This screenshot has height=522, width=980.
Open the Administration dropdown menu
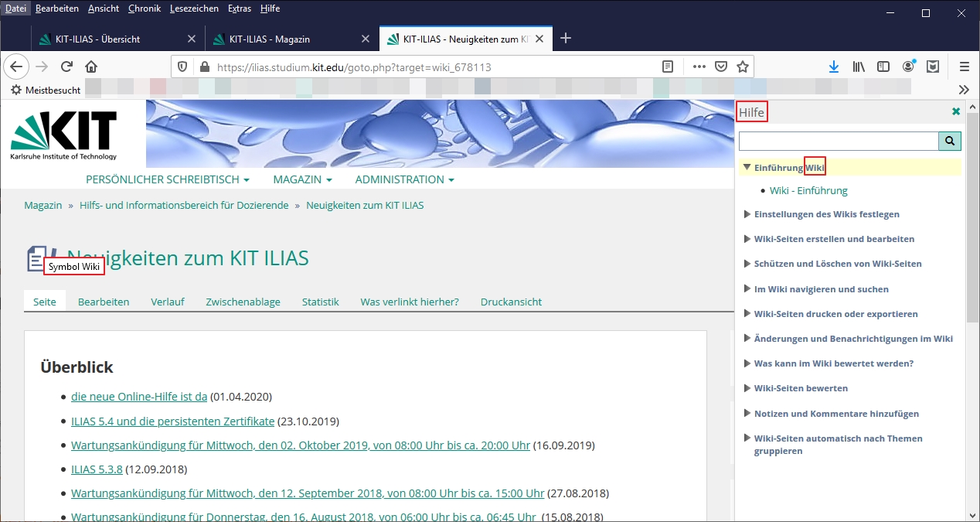point(404,179)
